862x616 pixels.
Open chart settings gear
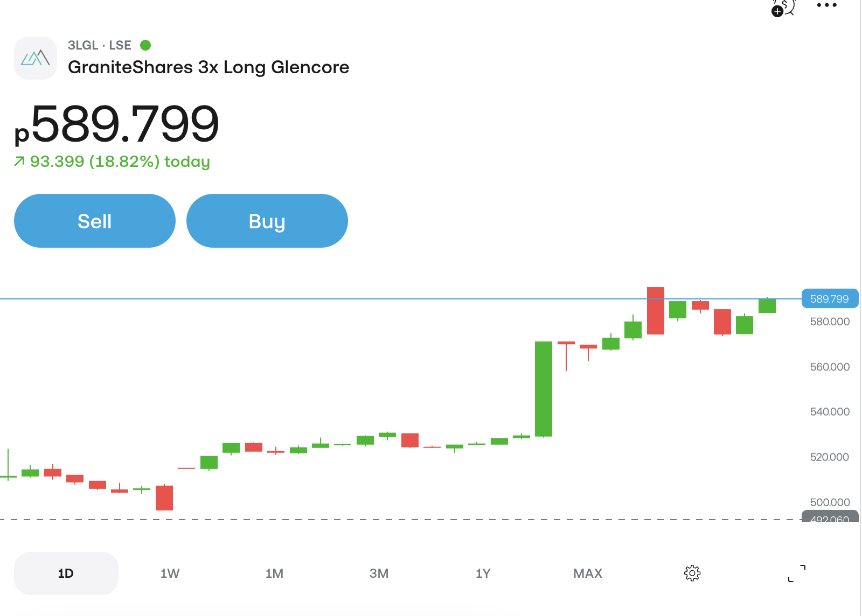point(692,573)
